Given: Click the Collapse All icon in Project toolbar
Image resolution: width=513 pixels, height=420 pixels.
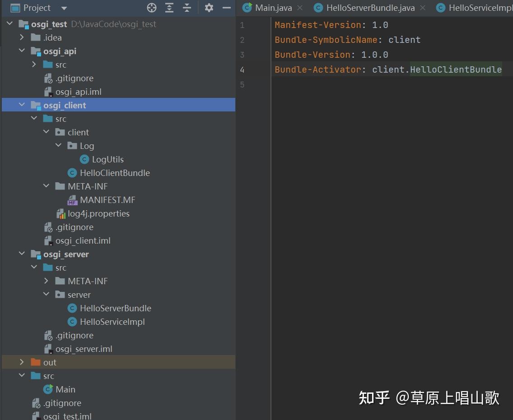Looking at the screenshot, I should point(187,8).
